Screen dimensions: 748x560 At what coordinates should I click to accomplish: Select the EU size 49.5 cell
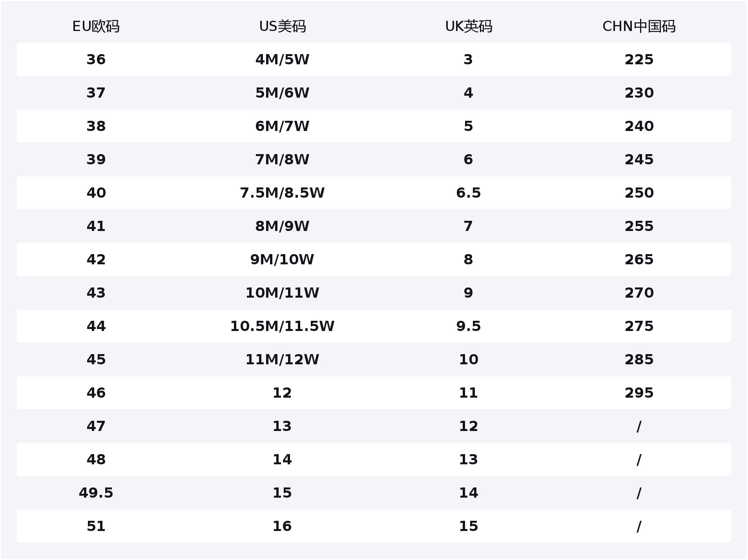96,493
